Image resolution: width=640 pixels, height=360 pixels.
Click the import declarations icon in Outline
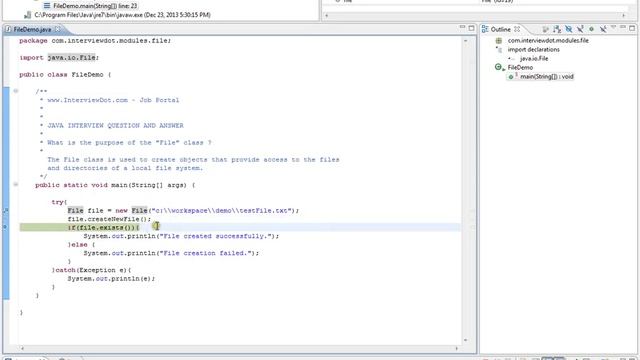click(x=499, y=49)
